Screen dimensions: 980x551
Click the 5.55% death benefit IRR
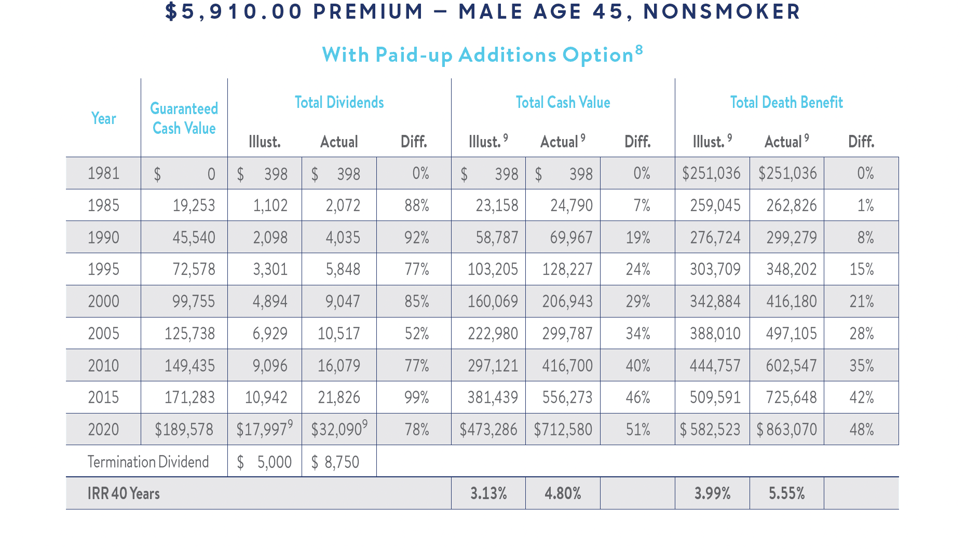click(x=786, y=493)
